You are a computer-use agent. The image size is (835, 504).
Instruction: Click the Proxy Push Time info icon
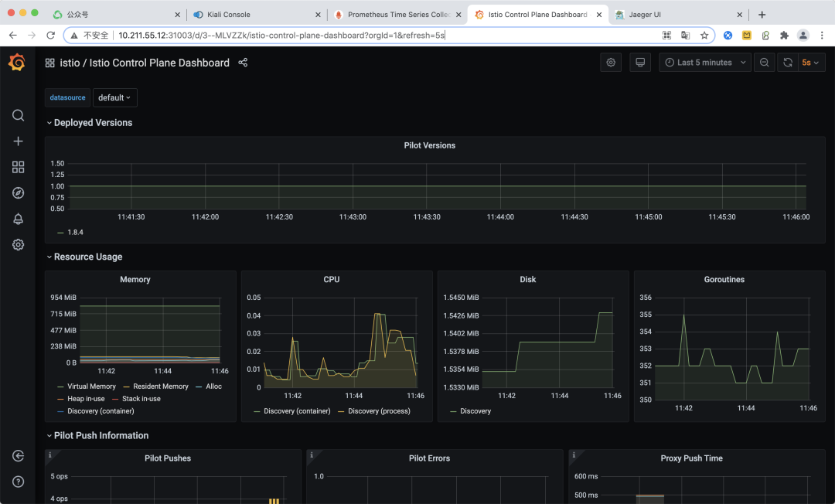pyautogui.click(x=574, y=455)
